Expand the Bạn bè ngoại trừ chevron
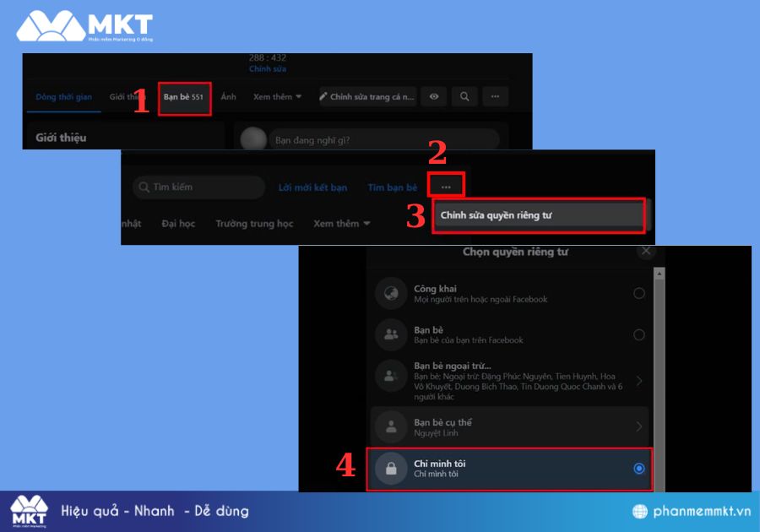 (x=639, y=381)
